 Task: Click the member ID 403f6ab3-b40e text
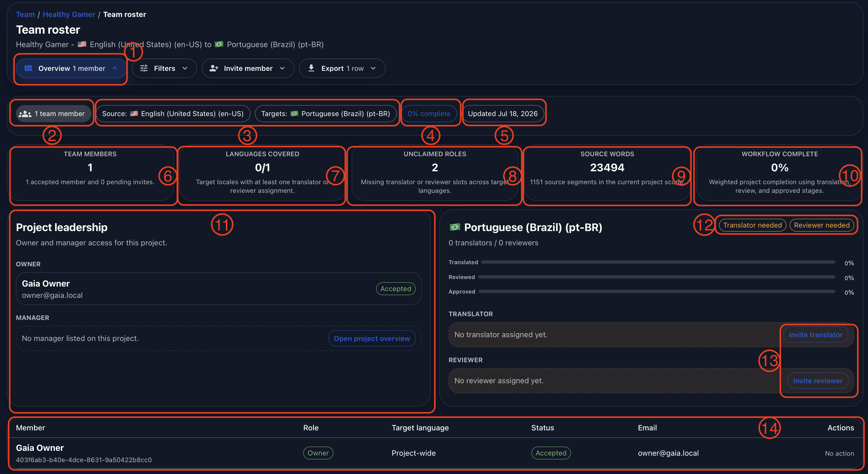tap(84, 460)
